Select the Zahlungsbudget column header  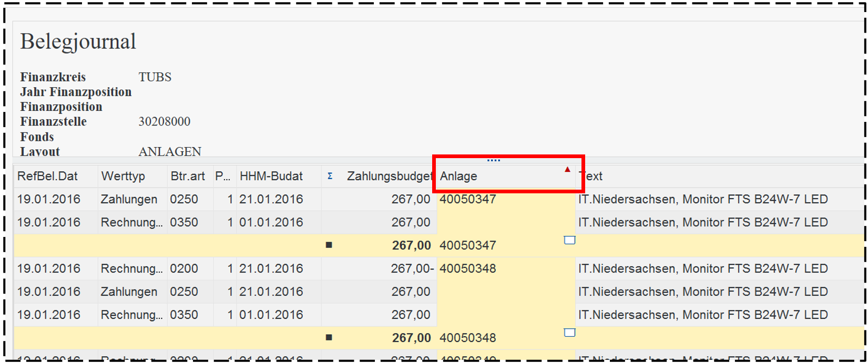(389, 177)
